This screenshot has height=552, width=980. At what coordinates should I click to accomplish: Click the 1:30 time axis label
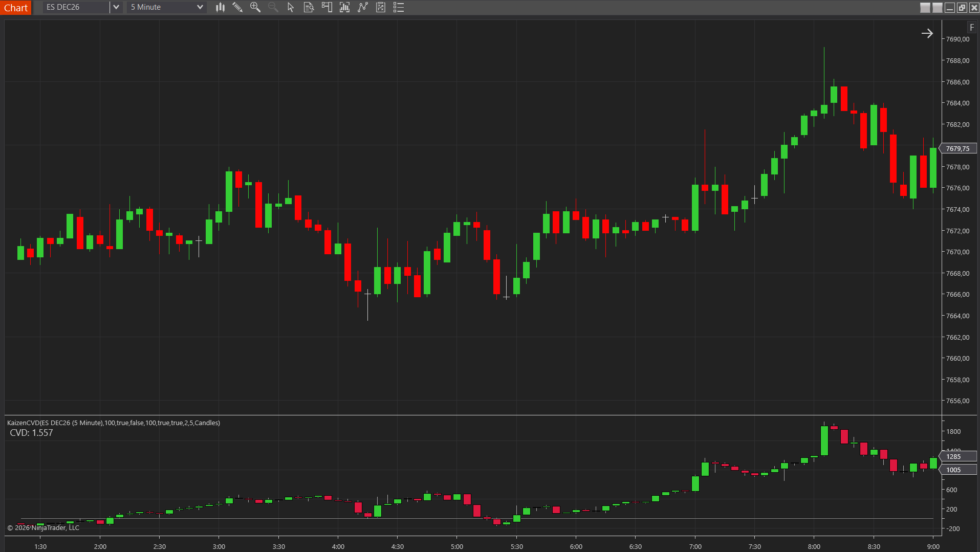pyautogui.click(x=40, y=546)
